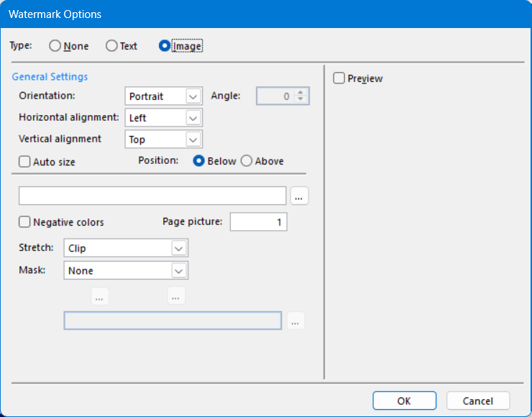532x417 pixels.
Task: Select the Text watermark type
Action: click(x=111, y=46)
